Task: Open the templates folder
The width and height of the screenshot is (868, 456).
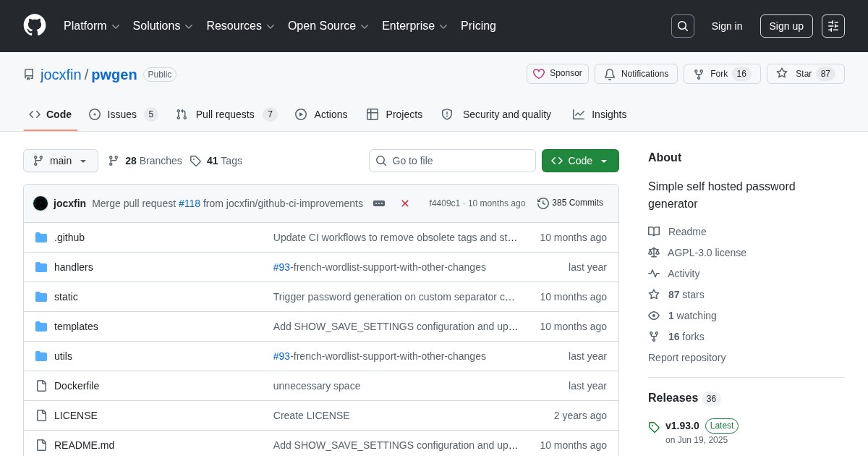Action: tap(76, 326)
